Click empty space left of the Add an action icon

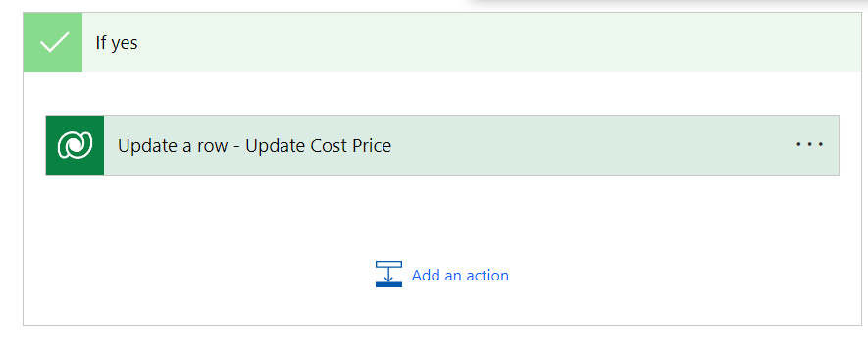(199, 275)
